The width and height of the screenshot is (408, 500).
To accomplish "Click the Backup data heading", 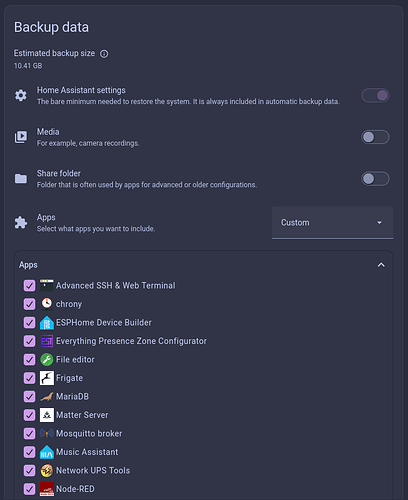I will (x=51, y=27).
